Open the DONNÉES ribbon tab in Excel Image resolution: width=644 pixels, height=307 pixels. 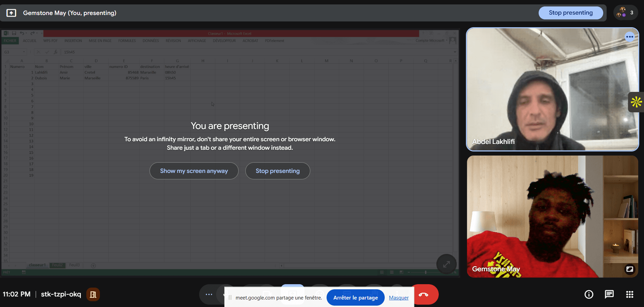pos(151,41)
